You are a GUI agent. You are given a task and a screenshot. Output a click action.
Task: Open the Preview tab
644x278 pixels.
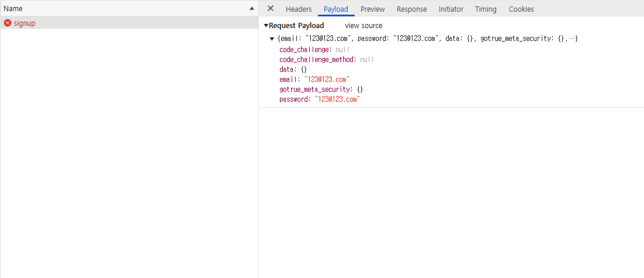pos(372,9)
